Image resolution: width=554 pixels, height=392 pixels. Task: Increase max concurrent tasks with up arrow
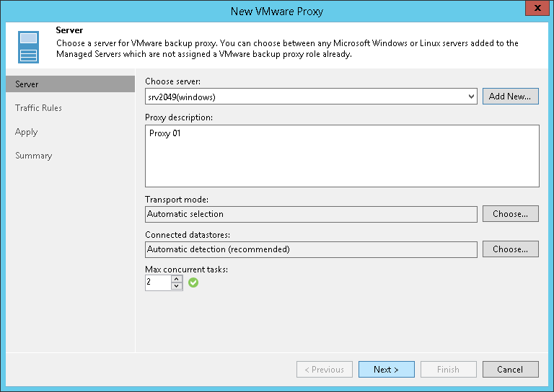pos(177,279)
